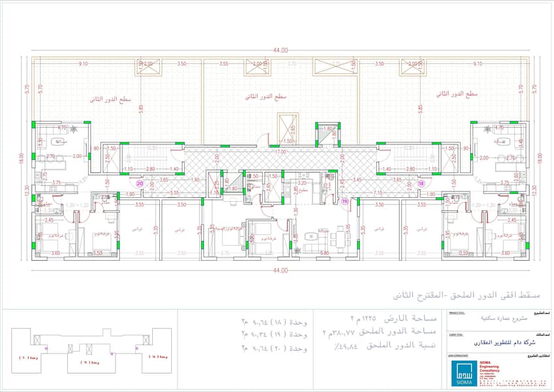Viewport: 554px width, 392px height.
Task: Select legend line 'وحدة (١٨) ٩٠٫٦٤'
Action: (x=274, y=322)
